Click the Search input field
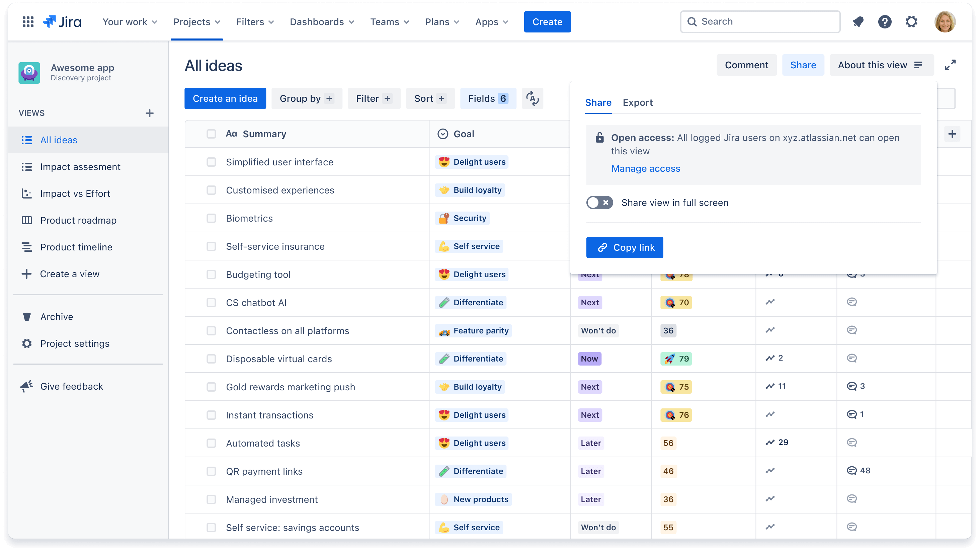This screenshot has width=980, height=552. tap(760, 21)
